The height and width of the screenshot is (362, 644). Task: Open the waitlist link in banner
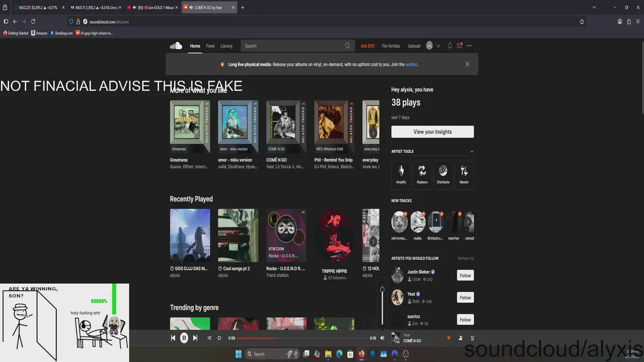pyautogui.click(x=411, y=64)
